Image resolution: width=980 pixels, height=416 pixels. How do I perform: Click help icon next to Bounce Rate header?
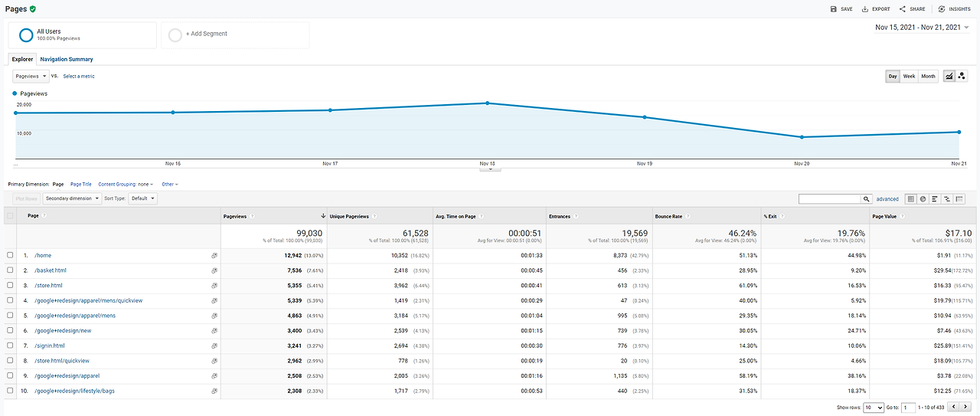689,216
